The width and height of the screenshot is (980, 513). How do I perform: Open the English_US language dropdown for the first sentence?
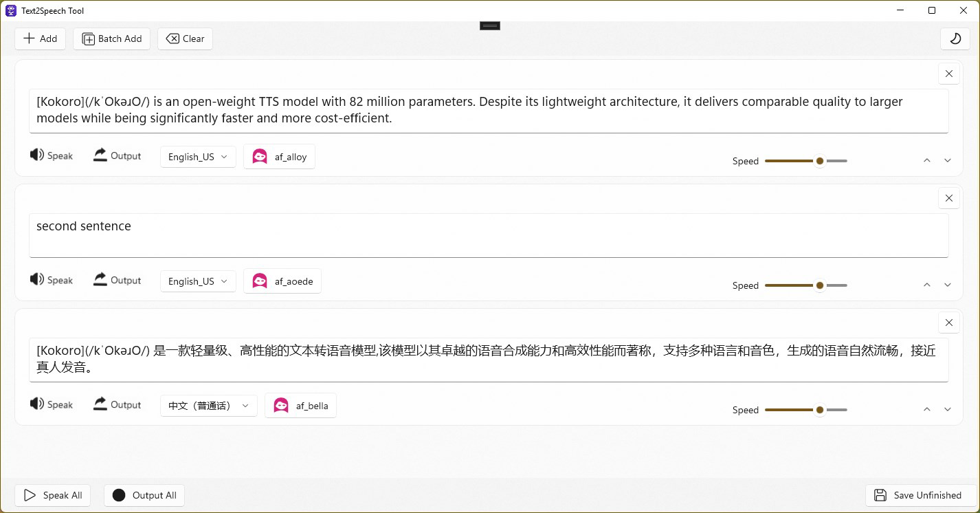[197, 157]
